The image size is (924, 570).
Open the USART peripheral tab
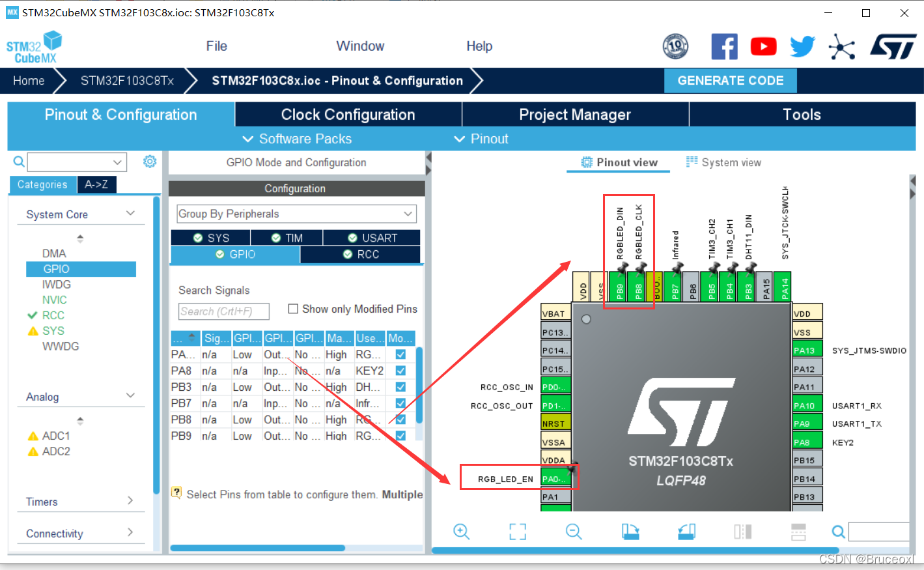coord(372,238)
